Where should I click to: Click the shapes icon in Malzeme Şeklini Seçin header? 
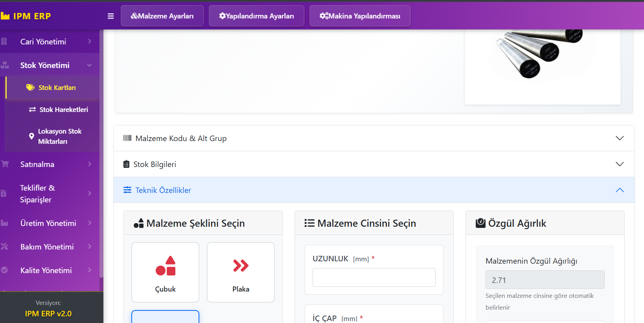pyautogui.click(x=138, y=223)
